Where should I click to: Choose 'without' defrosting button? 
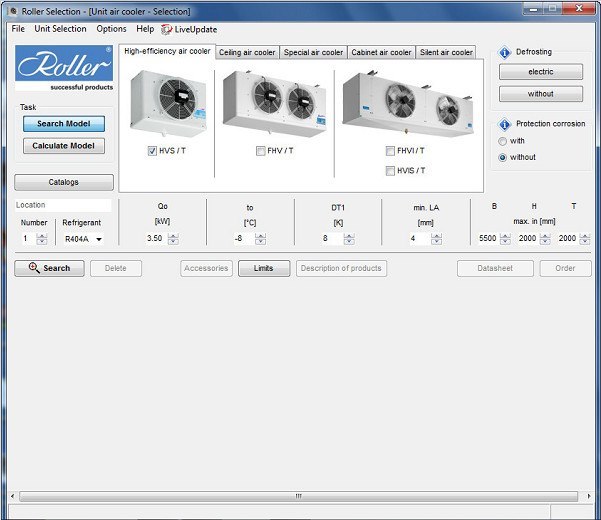pos(541,94)
